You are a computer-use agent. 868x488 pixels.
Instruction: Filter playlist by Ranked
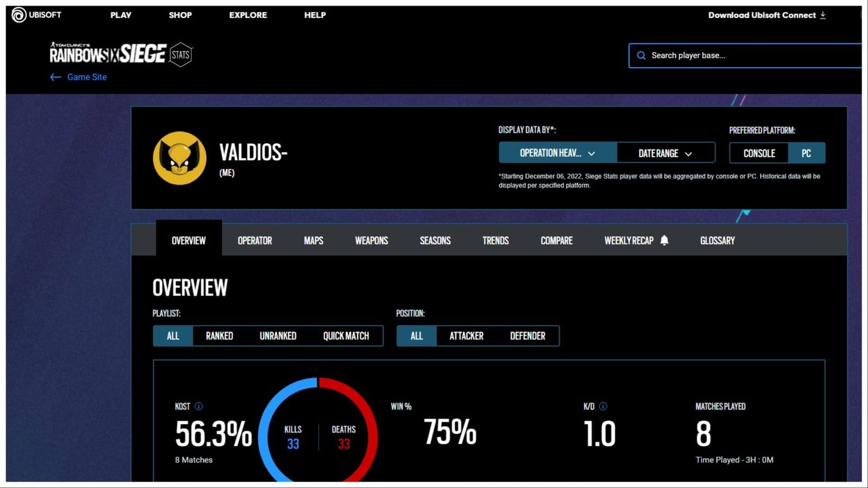[219, 336]
